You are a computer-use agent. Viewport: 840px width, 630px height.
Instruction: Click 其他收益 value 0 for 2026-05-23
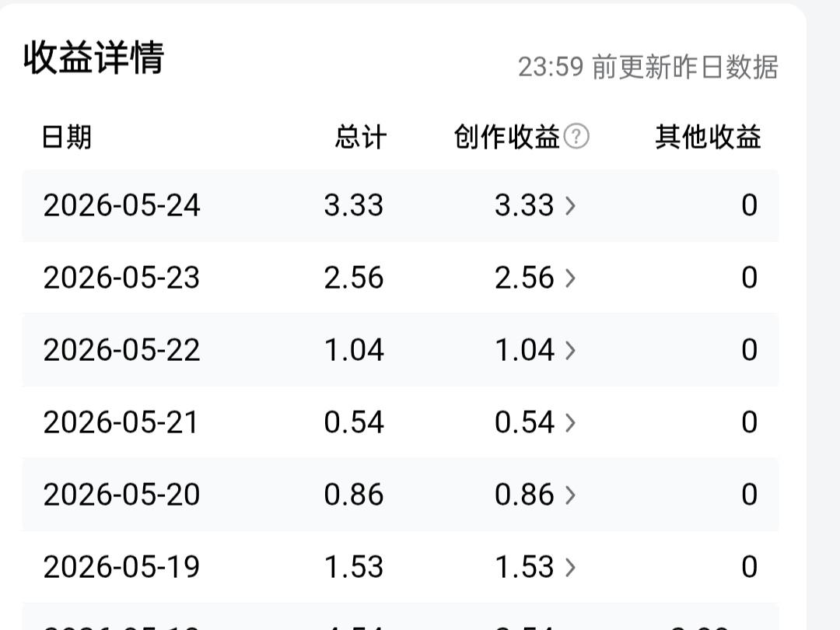750,278
